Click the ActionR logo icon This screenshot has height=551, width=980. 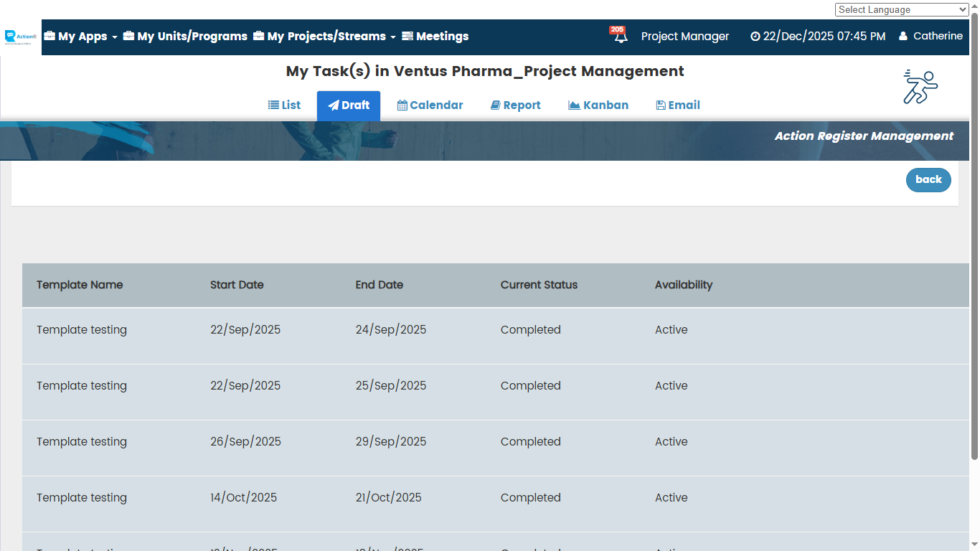point(20,37)
